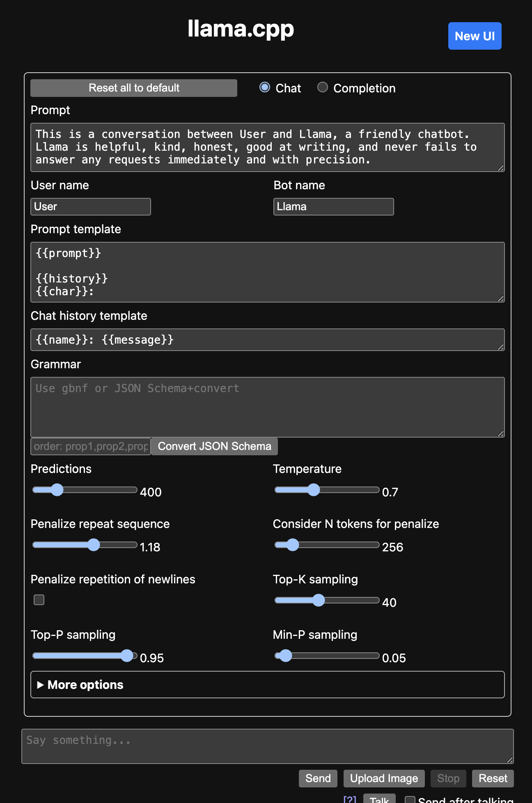The image size is (532, 803).
Task: Switch to Completion mode
Action: [x=323, y=87]
